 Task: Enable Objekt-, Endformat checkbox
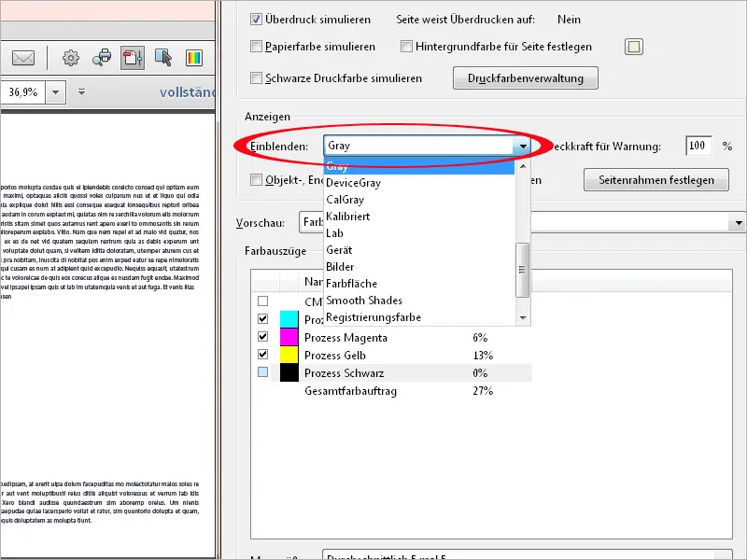pos(256,179)
